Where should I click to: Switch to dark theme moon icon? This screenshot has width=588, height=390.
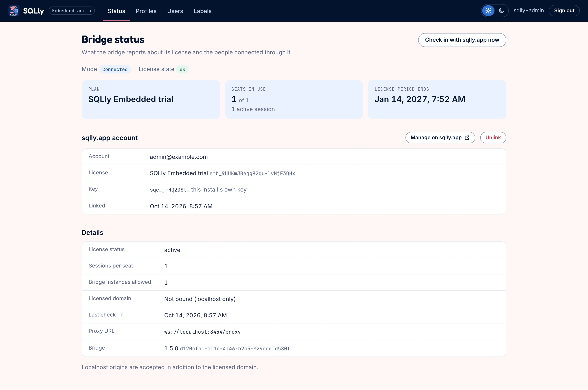pyautogui.click(x=501, y=11)
